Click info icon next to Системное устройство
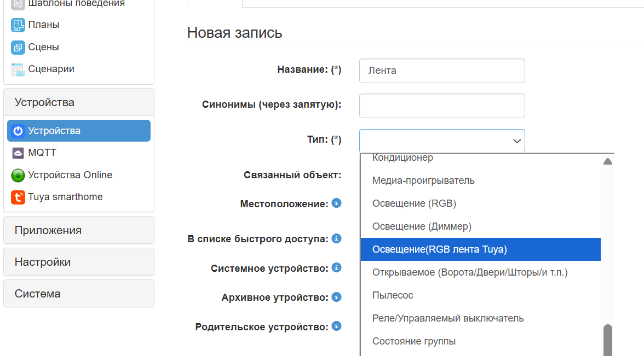The image size is (644, 356). 337,268
